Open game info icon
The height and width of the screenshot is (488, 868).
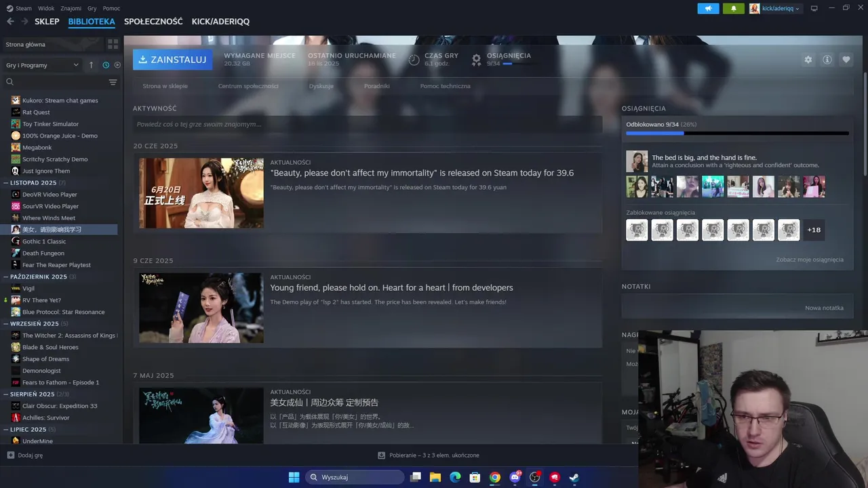click(827, 60)
